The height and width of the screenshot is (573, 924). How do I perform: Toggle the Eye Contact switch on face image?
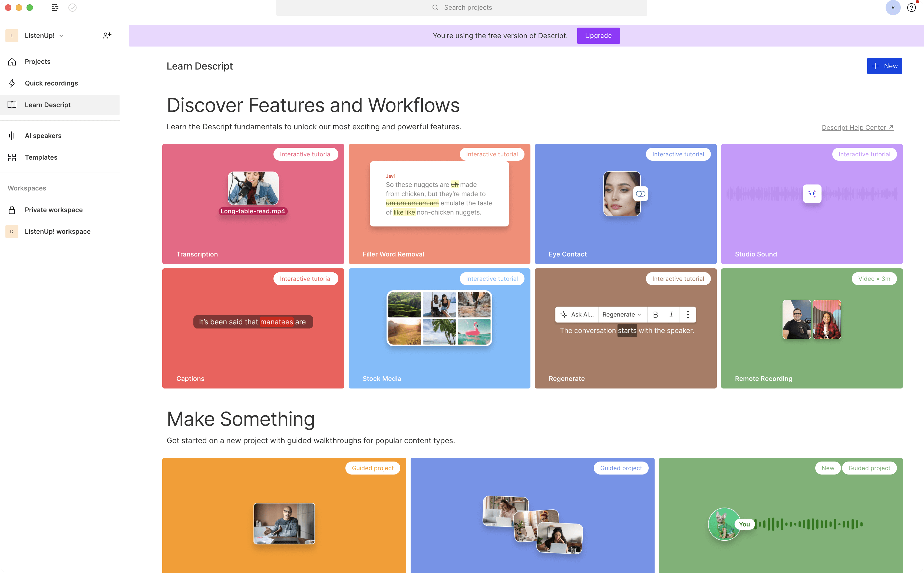point(641,194)
